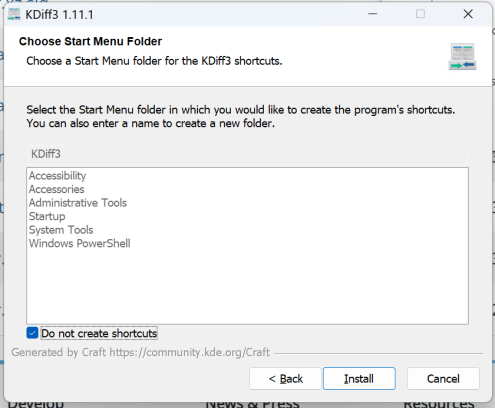The image size is (495, 408).
Task: Click the KDiff3 folder name text field
Action: [x=247, y=154]
